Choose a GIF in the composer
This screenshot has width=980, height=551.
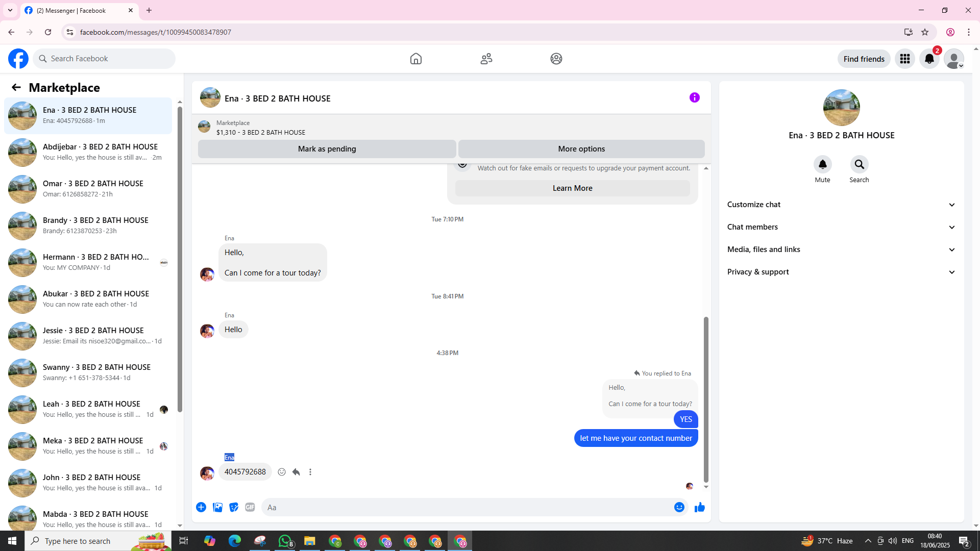click(x=250, y=507)
